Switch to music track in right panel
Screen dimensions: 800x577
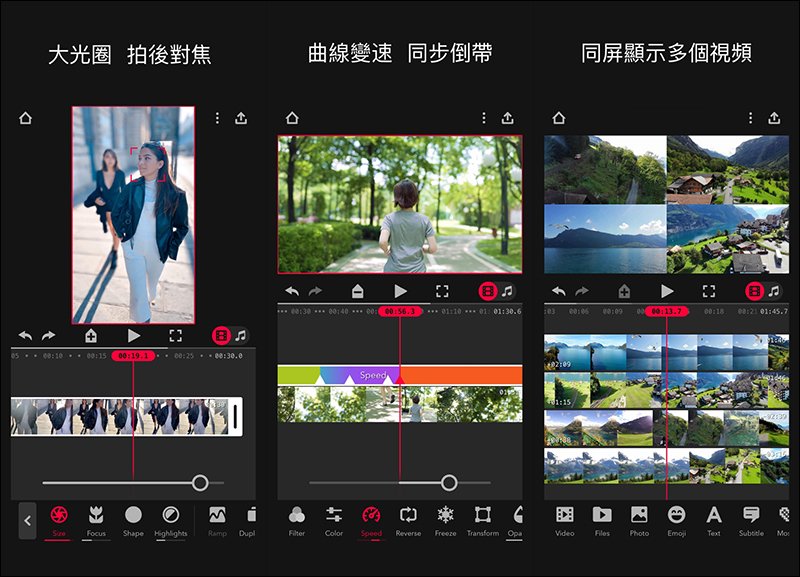[773, 291]
